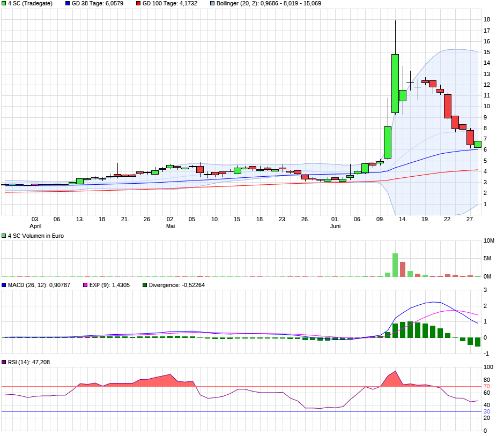504x436 pixels.
Task: Click the tallest green volume bar
Action: [x=395, y=265]
